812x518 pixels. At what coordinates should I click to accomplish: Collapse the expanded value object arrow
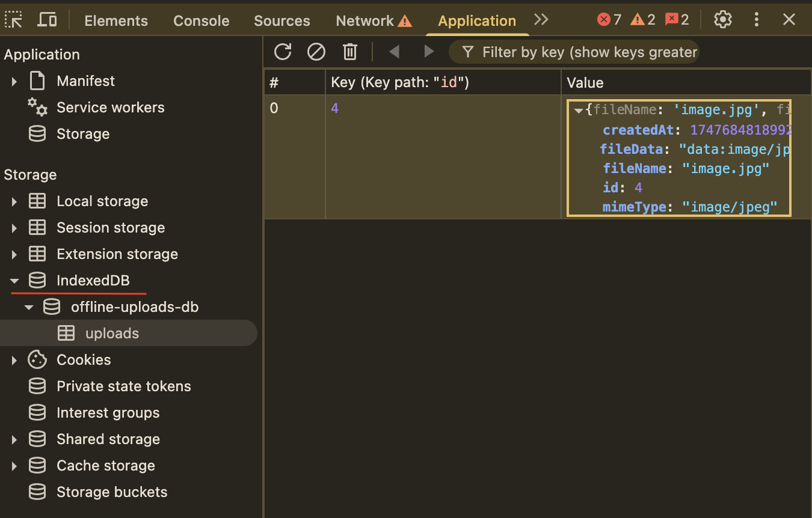coord(579,111)
